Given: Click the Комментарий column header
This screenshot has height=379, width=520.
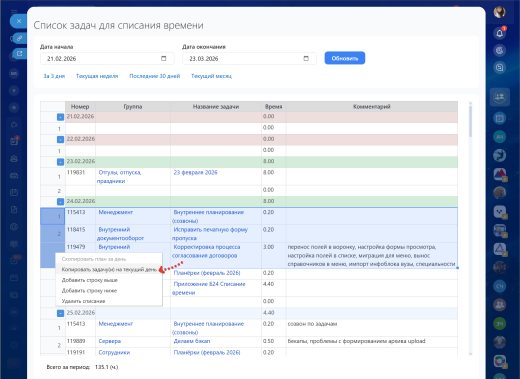Looking at the screenshot, I should pos(372,107).
